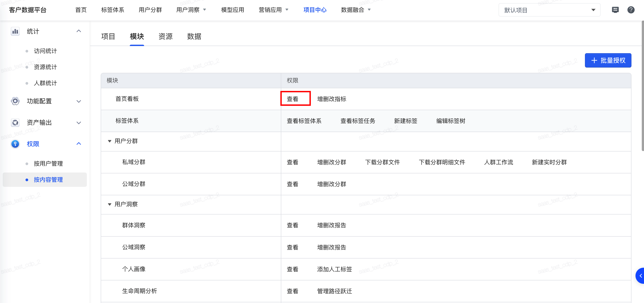The image size is (644, 303).
Task: Collapse the 权限 sidebar section
Action: [79, 144]
